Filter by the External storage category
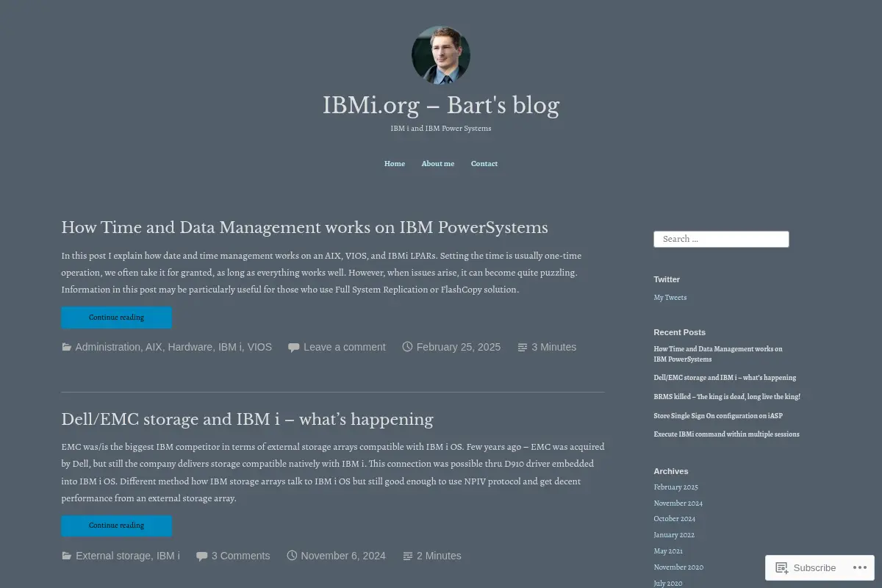The height and width of the screenshot is (588, 882). (113, 556)
